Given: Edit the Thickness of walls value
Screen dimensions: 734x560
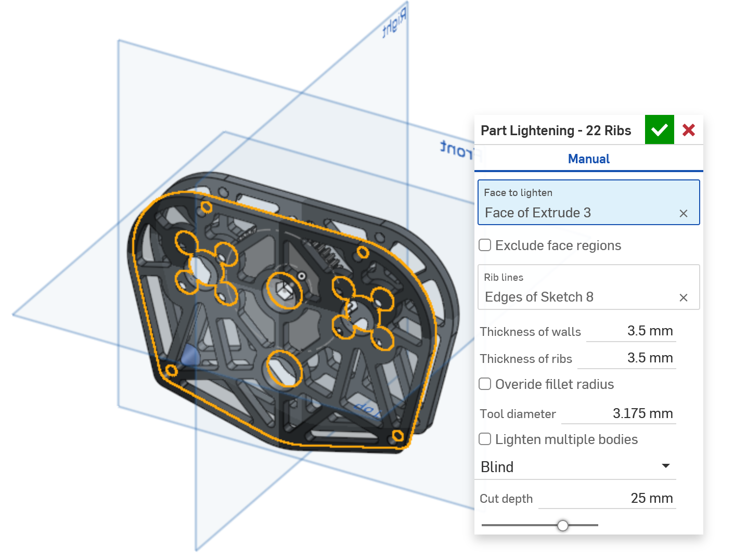Looking at the screenshot, I should (632, 331).
